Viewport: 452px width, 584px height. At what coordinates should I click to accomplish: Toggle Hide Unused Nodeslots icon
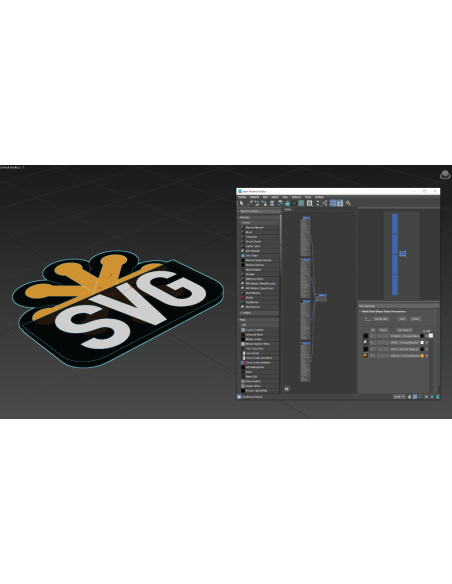click(x=287, y=203)
